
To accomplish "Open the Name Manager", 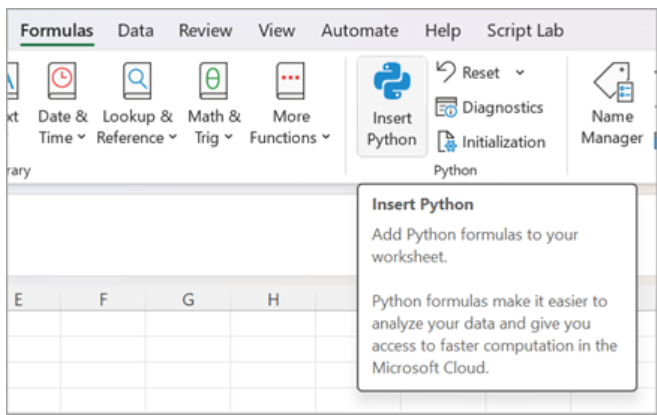I will coord(612,104).
